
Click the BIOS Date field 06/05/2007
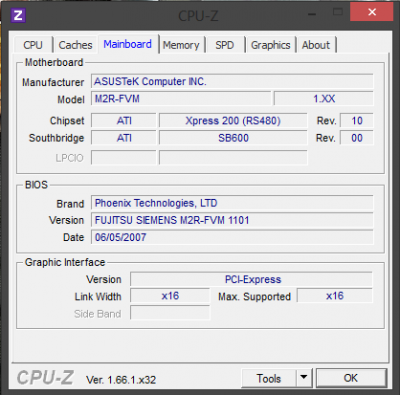(x=232, y=237)
